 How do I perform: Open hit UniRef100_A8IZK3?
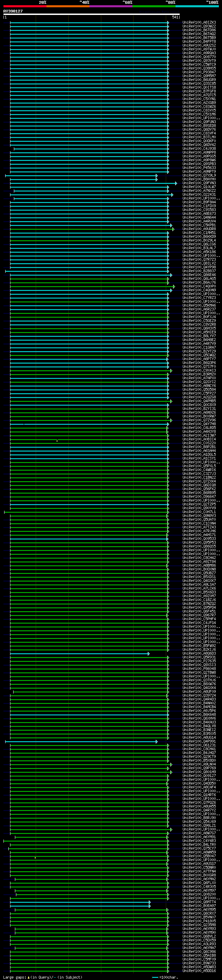point(199,23)
